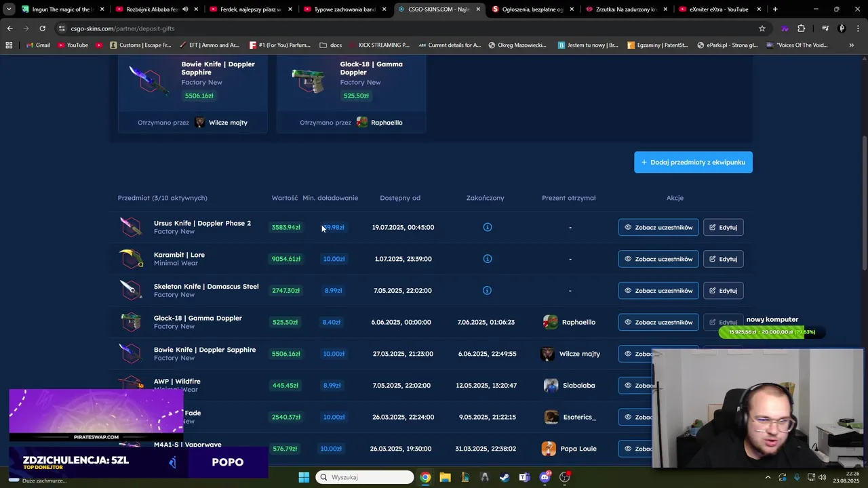This screenshot has height=488, width=868.
Task: Open docs bookmark folder
Action: pyautogui.click(x=331, y=45)
